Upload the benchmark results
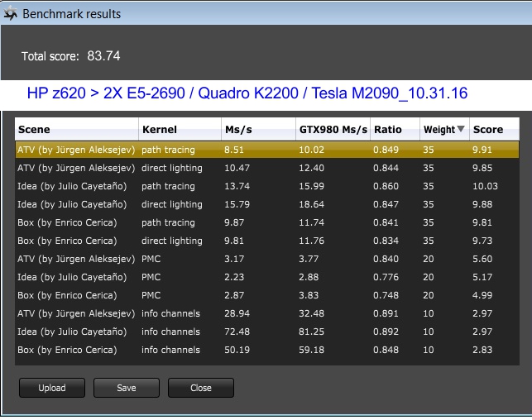Image resolution: width=532 pixels, height=420 pixels. [52, 388]
